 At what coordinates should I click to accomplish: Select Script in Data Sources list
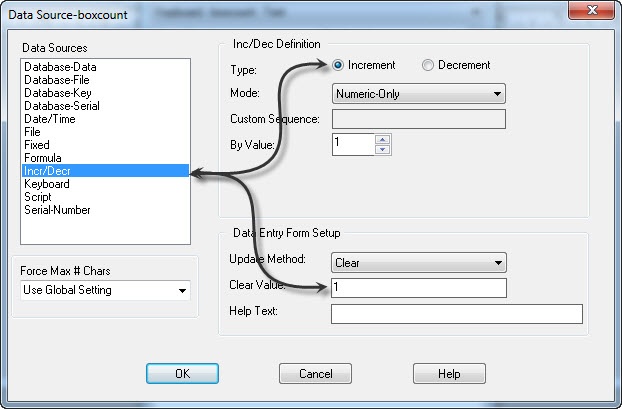click(x=105, y=197)
